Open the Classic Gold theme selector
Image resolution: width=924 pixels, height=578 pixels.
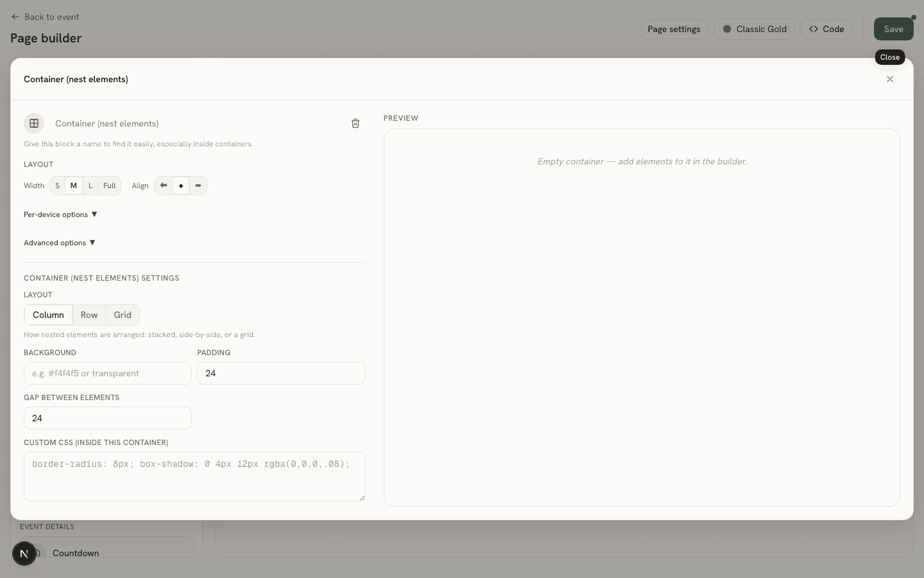click(755, 29)
